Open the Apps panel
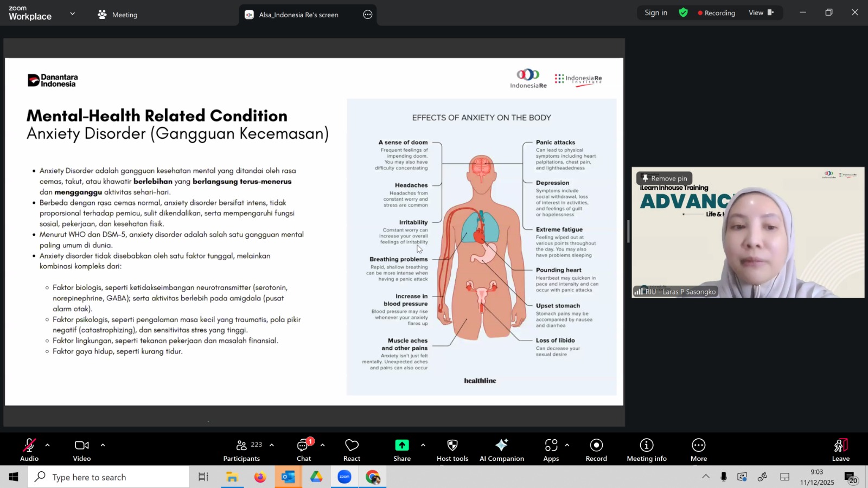Viewport: 868px width, 488px height. pos(551,450)
